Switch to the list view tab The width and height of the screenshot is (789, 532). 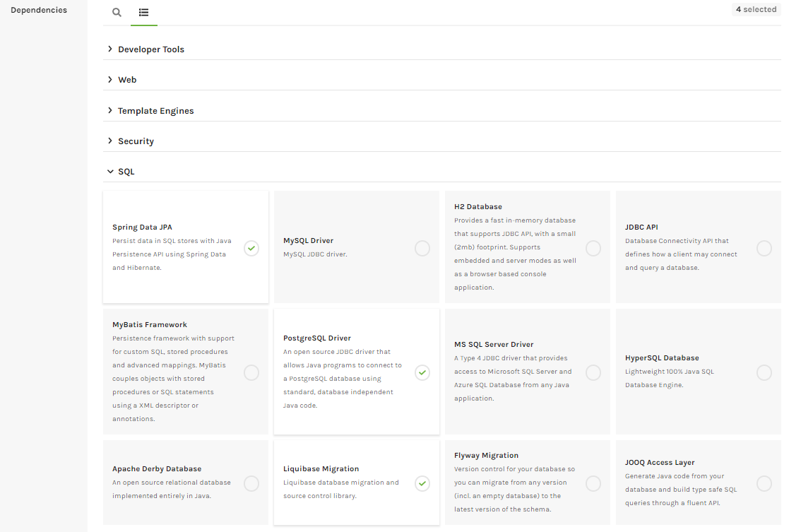pos(144,12)
